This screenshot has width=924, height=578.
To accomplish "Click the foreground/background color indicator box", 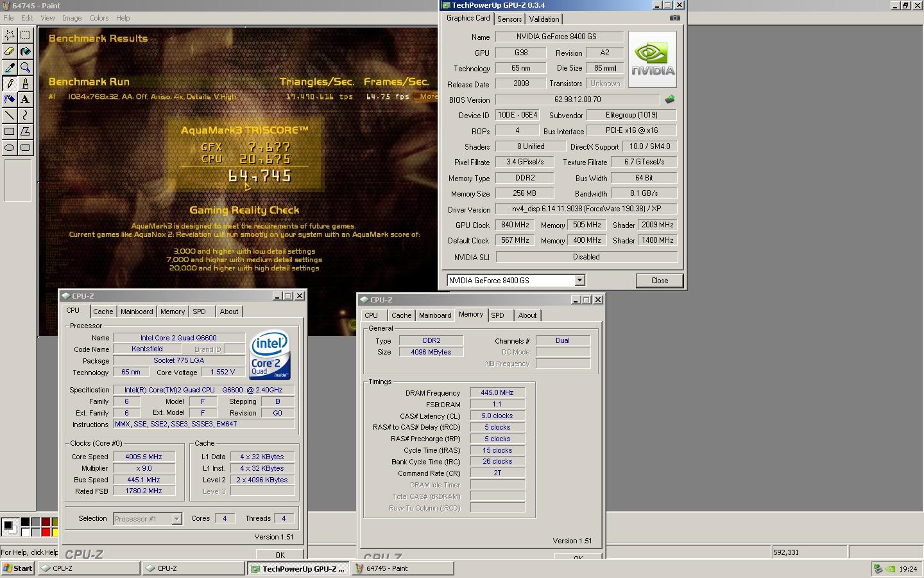I will point(10,527).
